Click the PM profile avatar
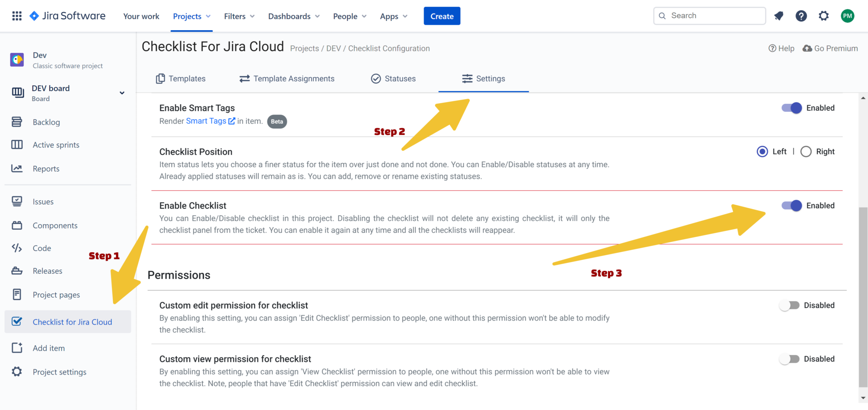 (847, 16)
